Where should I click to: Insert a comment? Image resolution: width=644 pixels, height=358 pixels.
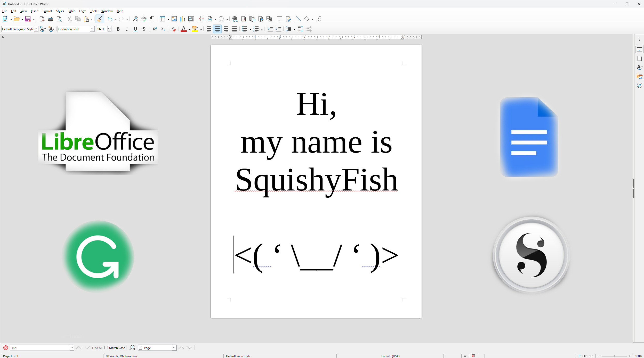279,19
